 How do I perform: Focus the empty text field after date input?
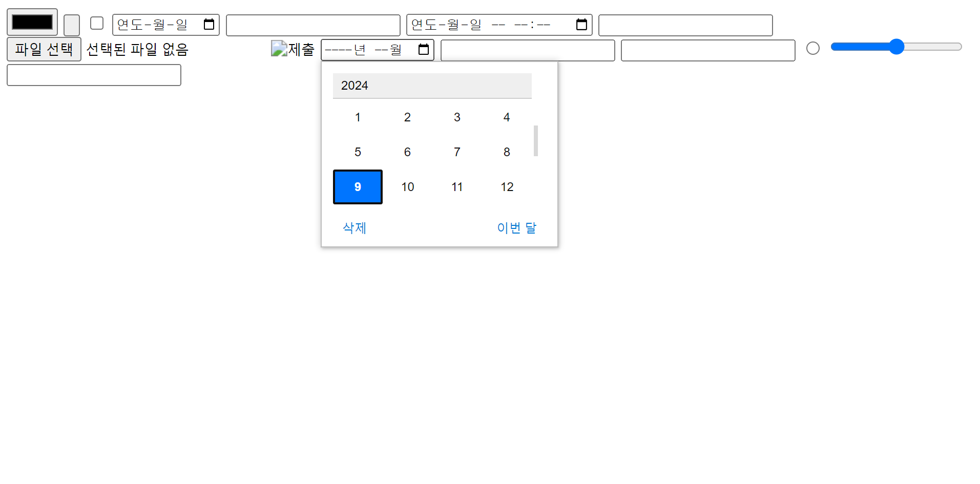coord(313,25)
